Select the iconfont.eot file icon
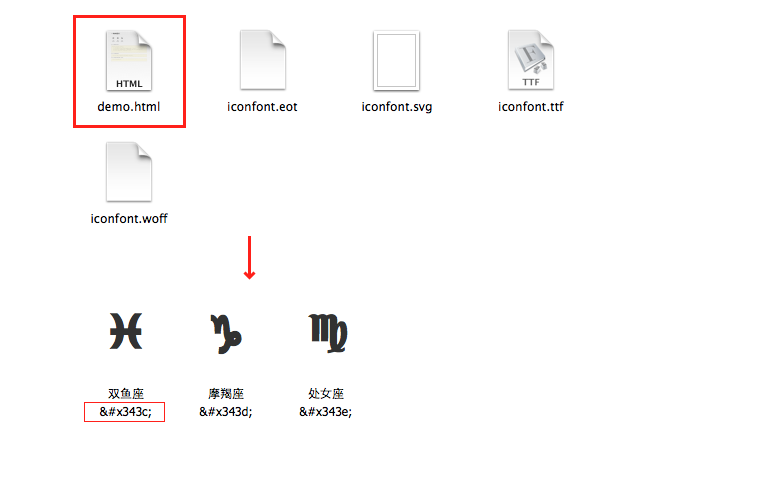The width and height of the screenshot is (758, 479). coord(263,60)
